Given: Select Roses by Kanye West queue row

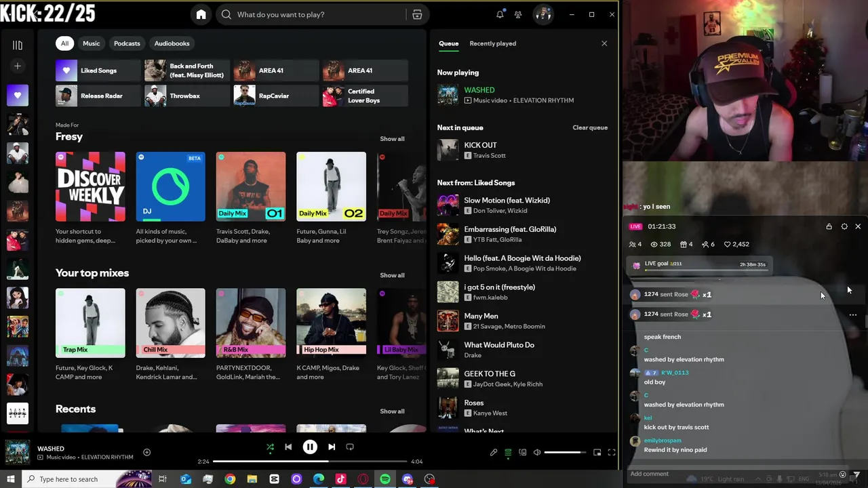Looking at the screenshot, I should (522, 407).
